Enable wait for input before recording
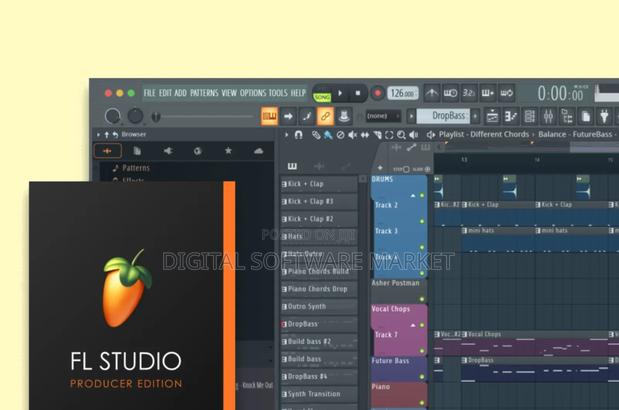This screenshot has height=410, width=619. click(x=450, y=93)
